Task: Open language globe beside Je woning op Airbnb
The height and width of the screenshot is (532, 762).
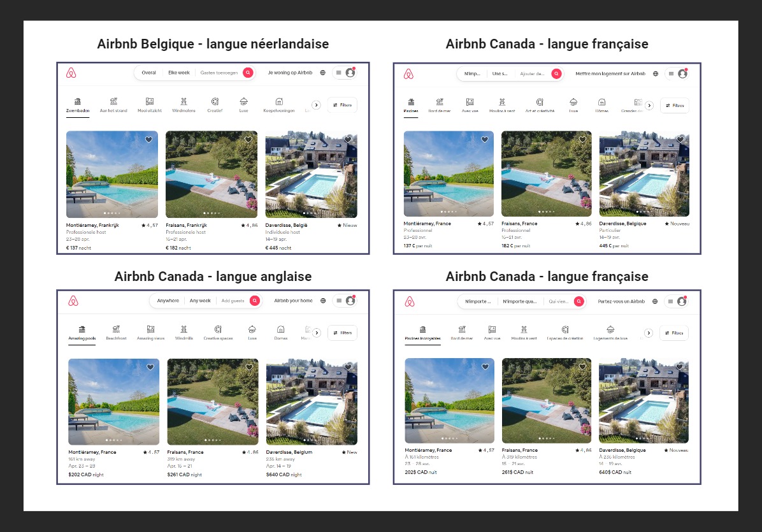Action: (x=322, y=73)
